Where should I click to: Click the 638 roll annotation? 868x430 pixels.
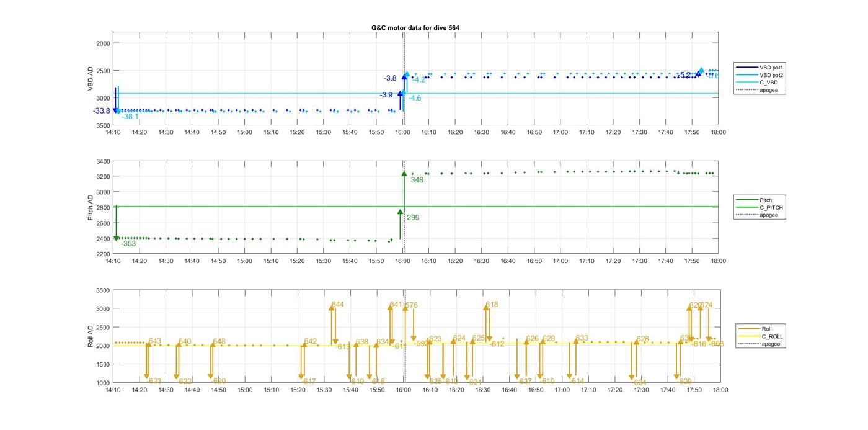point(362,342)
